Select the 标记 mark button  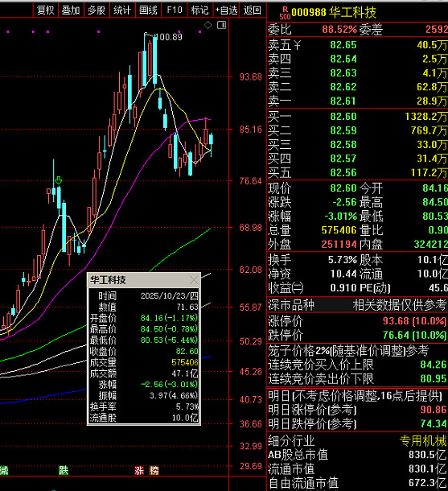click(200, 10)
